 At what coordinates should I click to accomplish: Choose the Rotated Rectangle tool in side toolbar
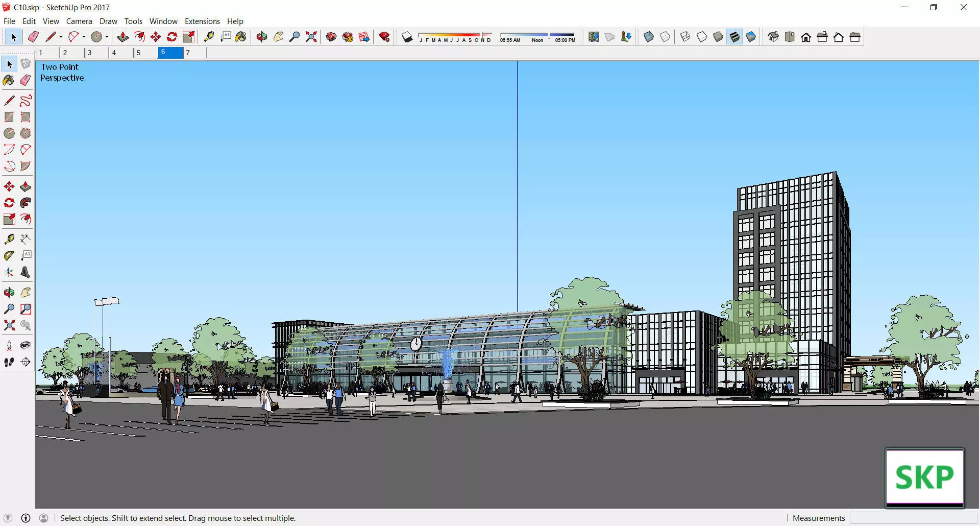tap(26, 117)
